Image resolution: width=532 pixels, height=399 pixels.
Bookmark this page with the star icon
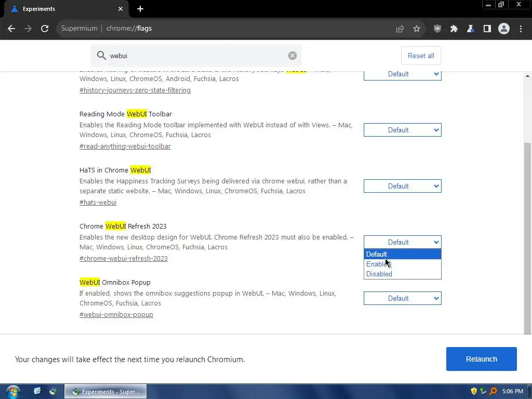(417, 29)
